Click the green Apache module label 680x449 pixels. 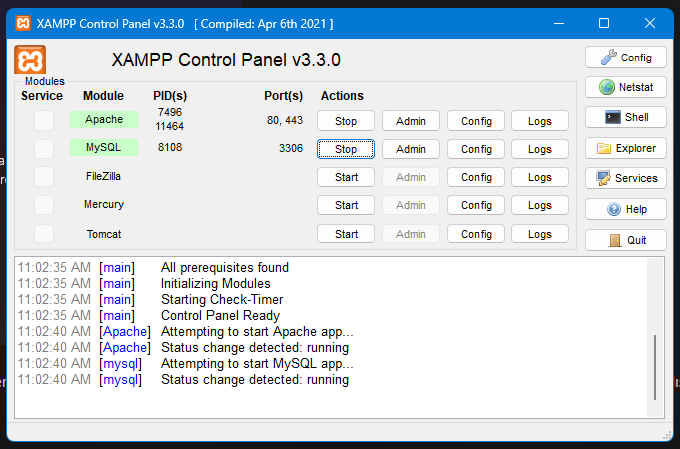click(x=104, y=119)
